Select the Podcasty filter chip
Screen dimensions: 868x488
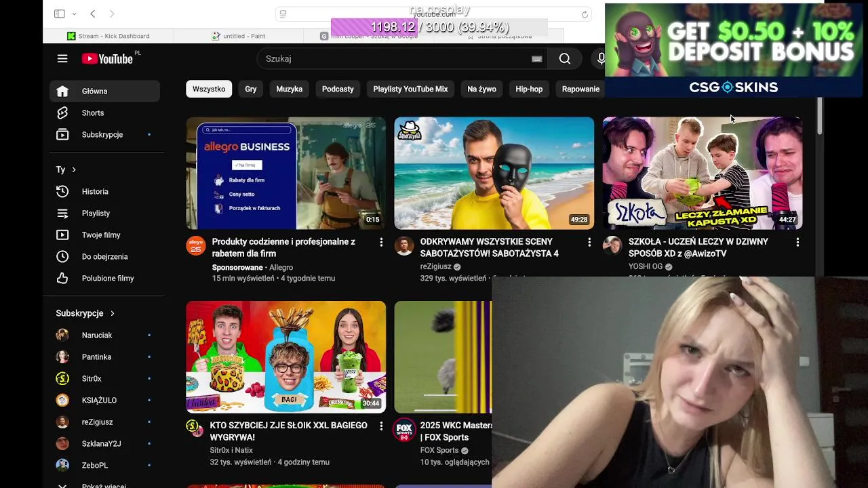(x=338, y=89)
